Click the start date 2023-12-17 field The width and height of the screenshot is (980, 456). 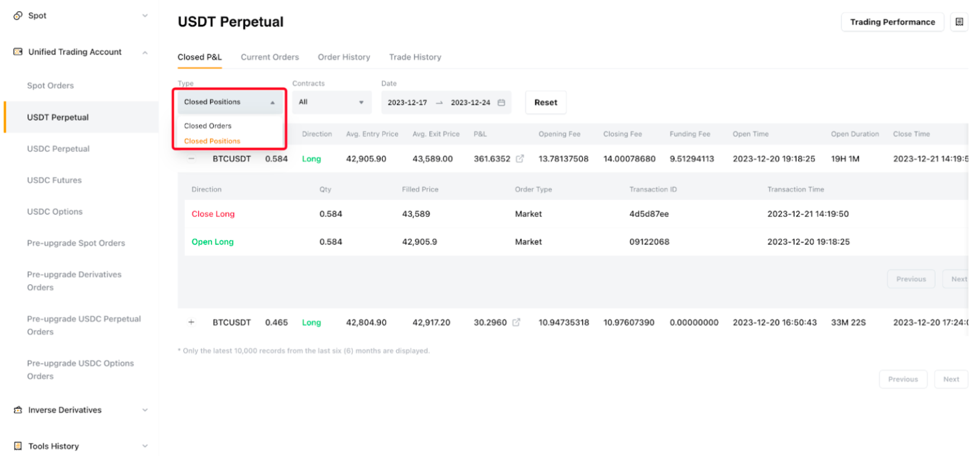coord(407,102)
